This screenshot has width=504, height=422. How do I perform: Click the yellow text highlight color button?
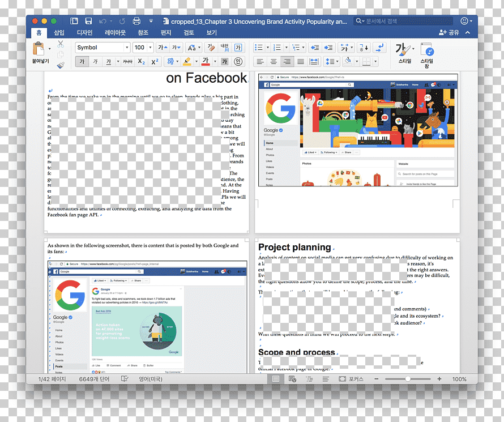187,61
